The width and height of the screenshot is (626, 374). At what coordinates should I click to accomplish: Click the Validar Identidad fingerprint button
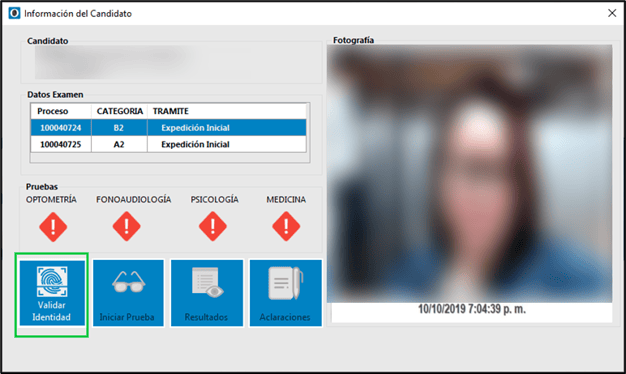point(52,293)
